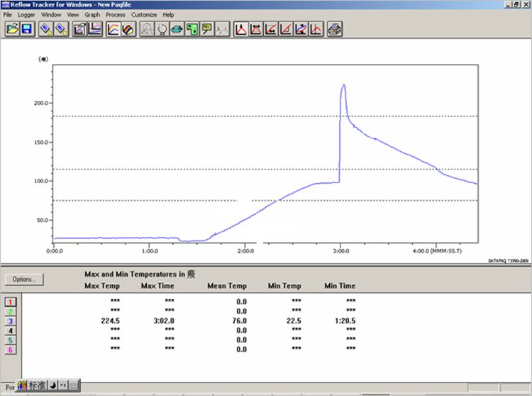Click the teal data logger toolbar icon
Screen dimensions: 532x396
tap(177, 29)
